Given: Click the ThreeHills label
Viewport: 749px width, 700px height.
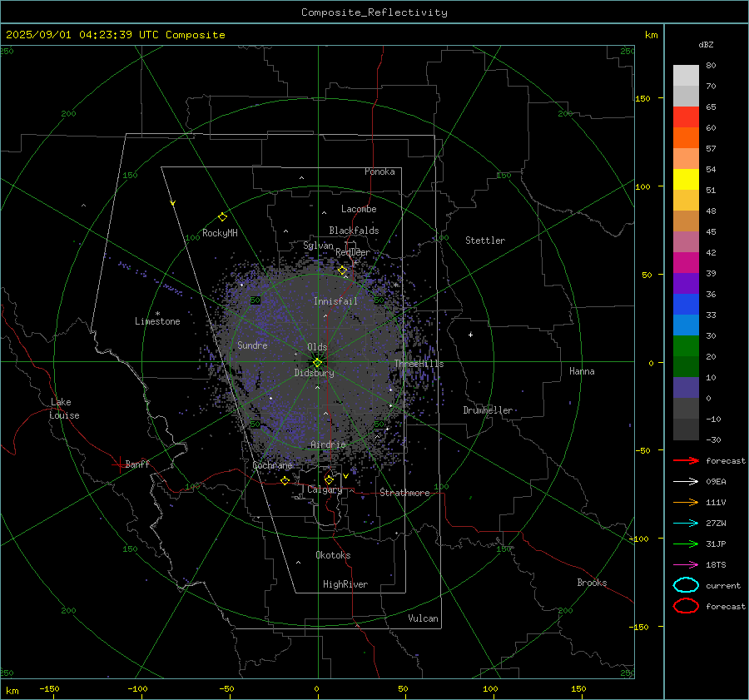Looking at the screenshot, I should (419, 364).
